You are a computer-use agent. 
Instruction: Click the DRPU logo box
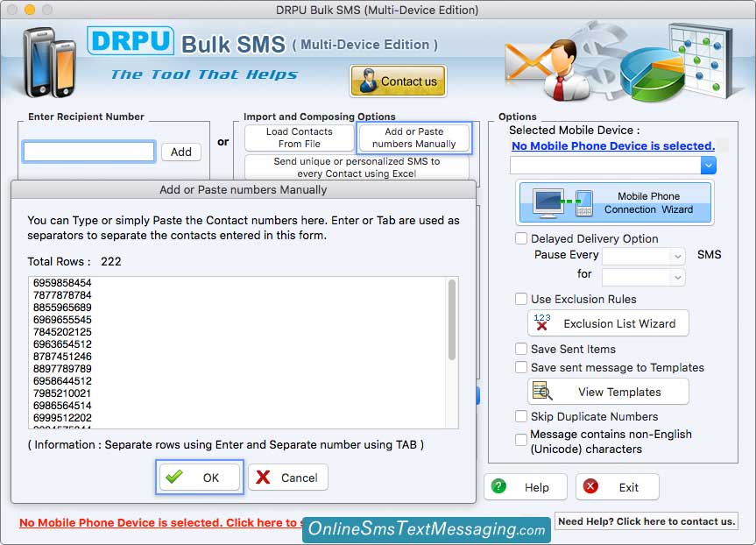(x=131, y=41)
